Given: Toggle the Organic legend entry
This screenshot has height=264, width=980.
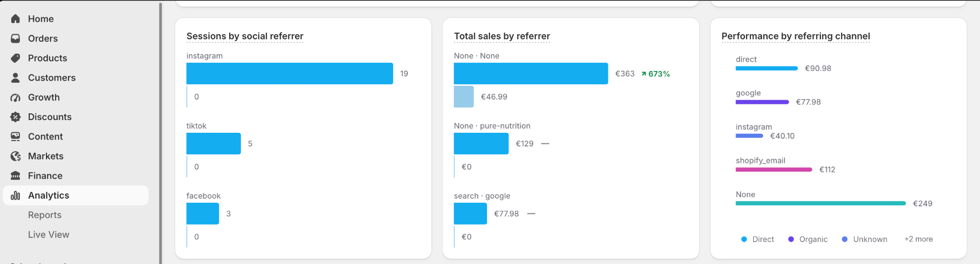Looking at the screenshot, I should tap(808, 239).
